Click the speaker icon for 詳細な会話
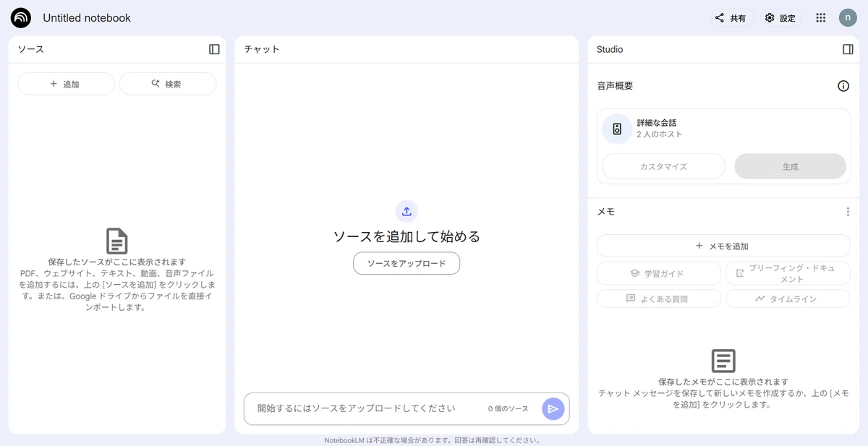 pos(617,129)
